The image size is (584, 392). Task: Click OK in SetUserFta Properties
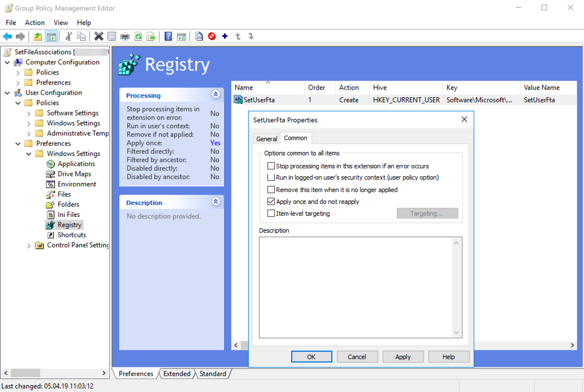point(312,356)
